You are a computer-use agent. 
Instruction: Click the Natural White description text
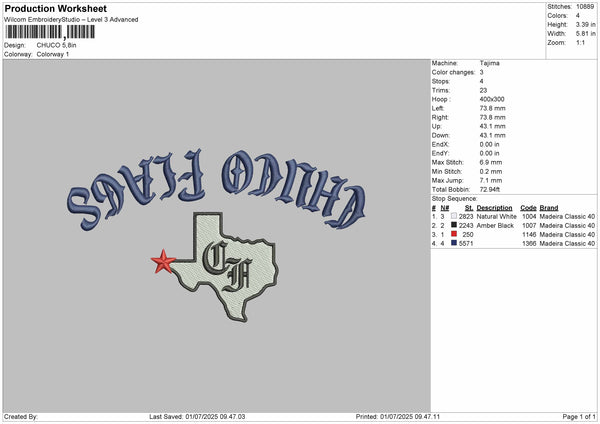pos(496,217)
